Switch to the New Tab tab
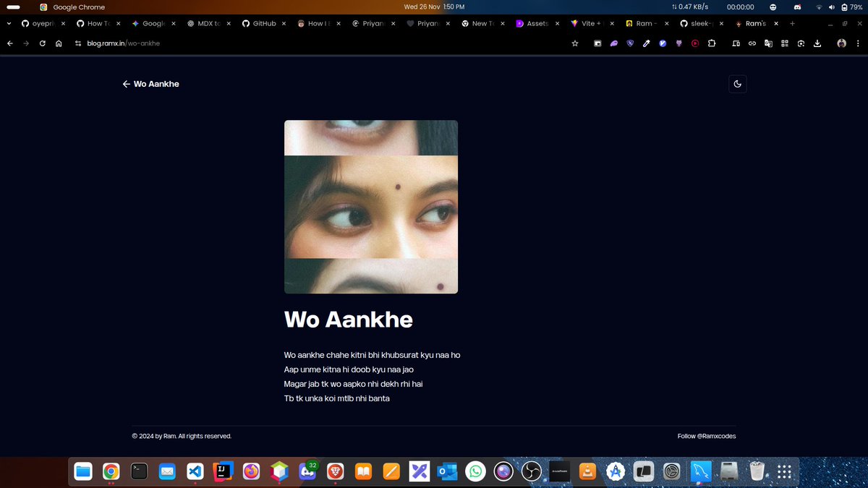The image size is (868, 488). coord(482,23)
